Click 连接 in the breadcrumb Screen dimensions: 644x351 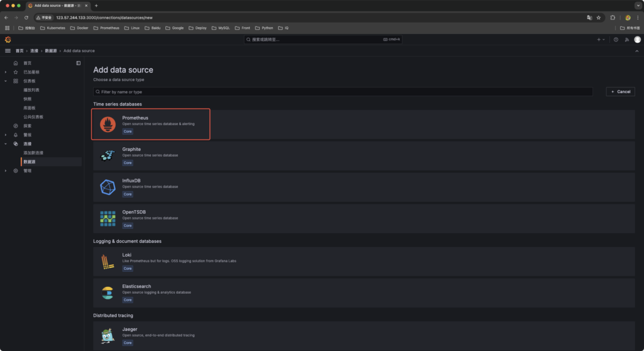point(35,50)
